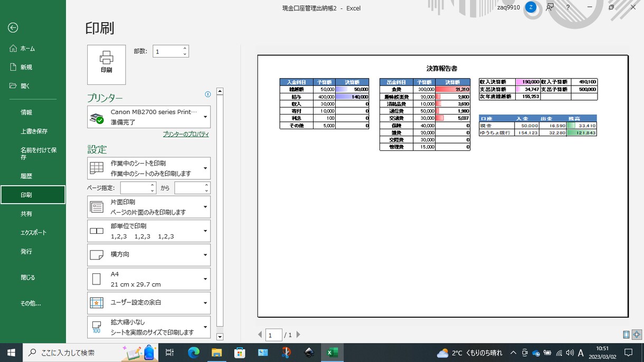The height and width of the screenshot is (362, 644).
Task: Select 新規 in the backstage menu
Action: [33, 67]
